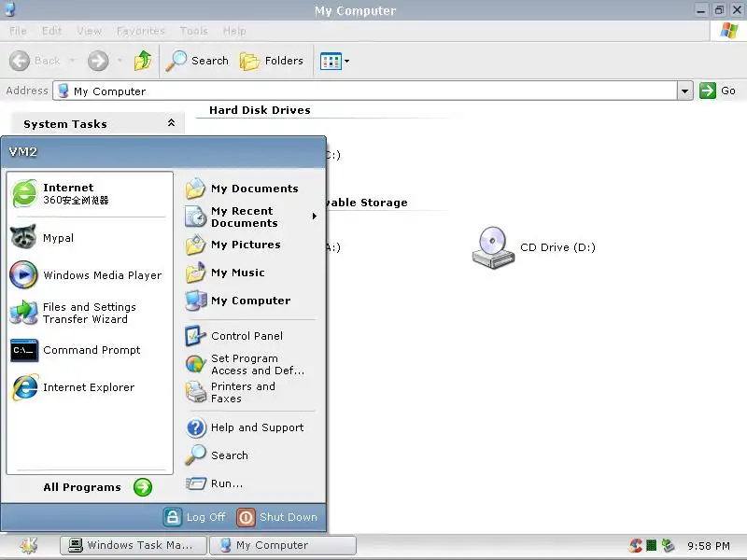Open the Tools menu
This screenshot has width=747, height=560.
[193, 31]
